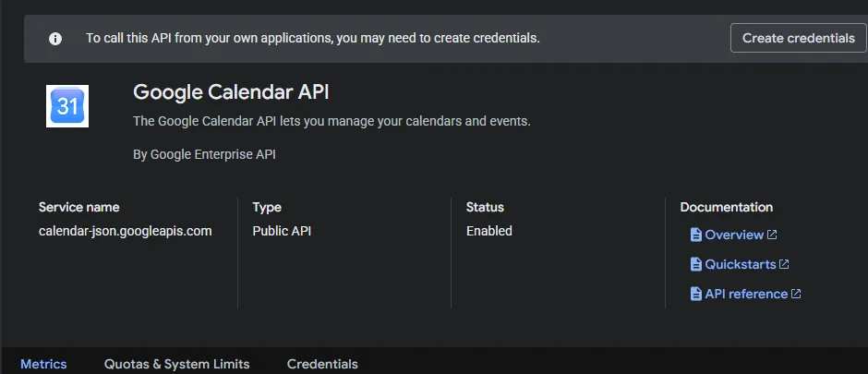
Task: Click the Enabled status value
Action: pos(489,231)
